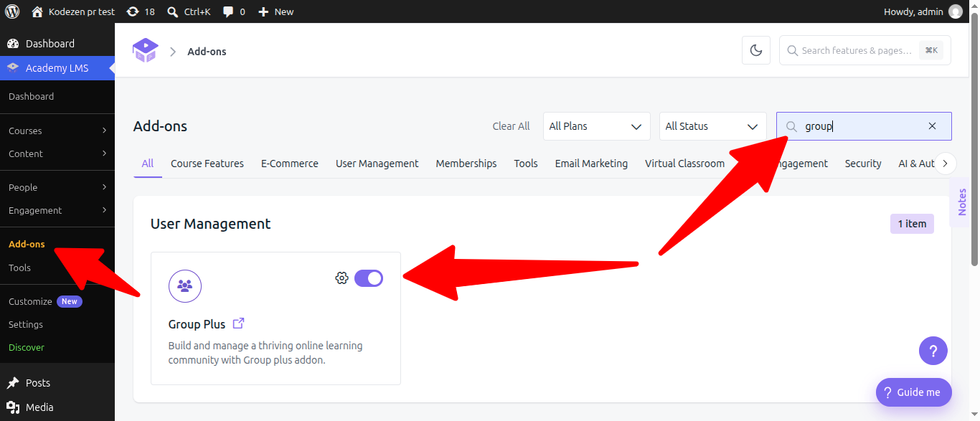Viewport: 980px width, 421px height.
Task: Switch to the User Management tab
Action: [377, 164]
